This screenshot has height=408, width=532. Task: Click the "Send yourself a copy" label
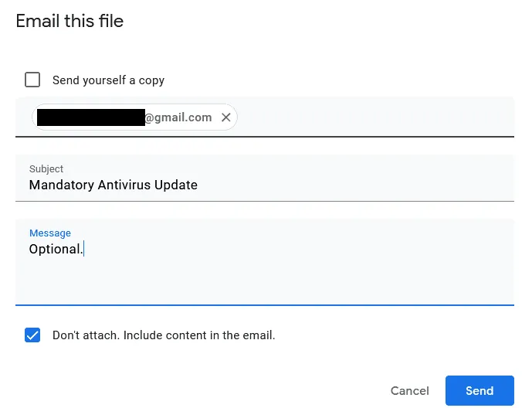click(108, 80)
